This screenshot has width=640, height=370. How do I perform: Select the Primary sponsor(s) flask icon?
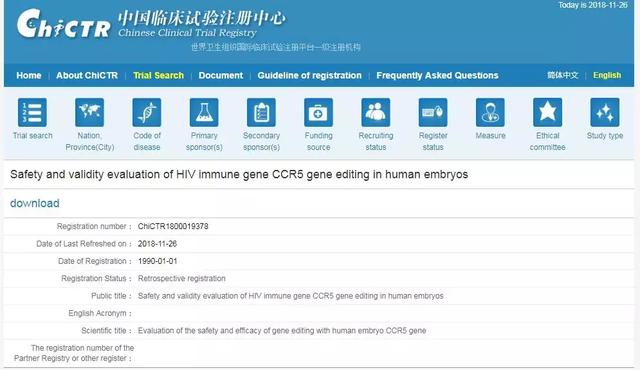[204, 112]
